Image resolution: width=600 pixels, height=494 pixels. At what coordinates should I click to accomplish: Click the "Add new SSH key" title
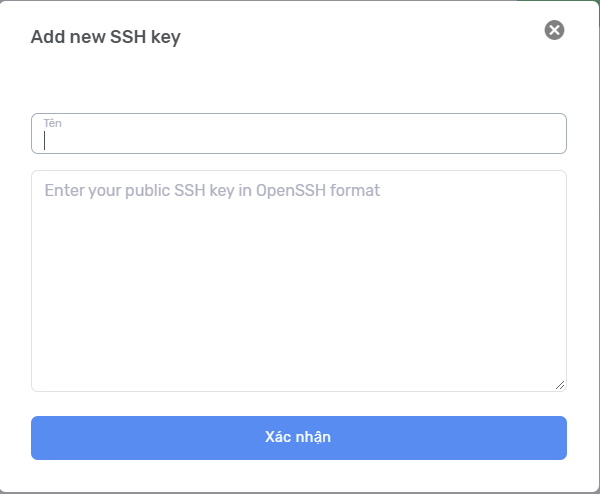[x=106, y=37]
